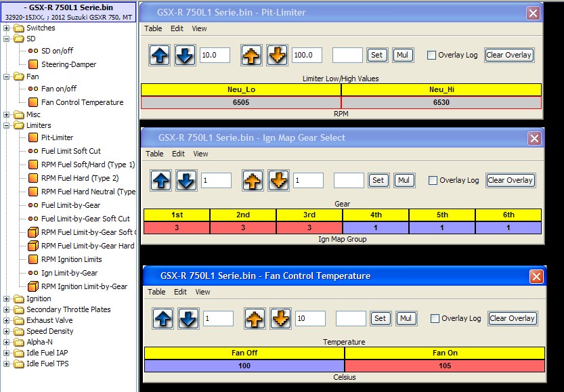Click blue up arrow in Fan Control Temperature
Viewport: 564px width, 392px height.
coord(162,318)
